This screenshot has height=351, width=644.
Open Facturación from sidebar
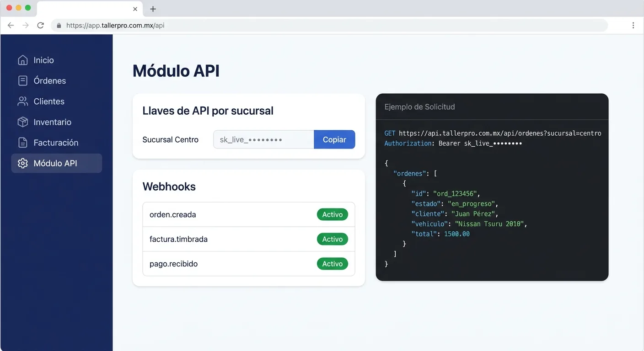[x=57, y=143]
